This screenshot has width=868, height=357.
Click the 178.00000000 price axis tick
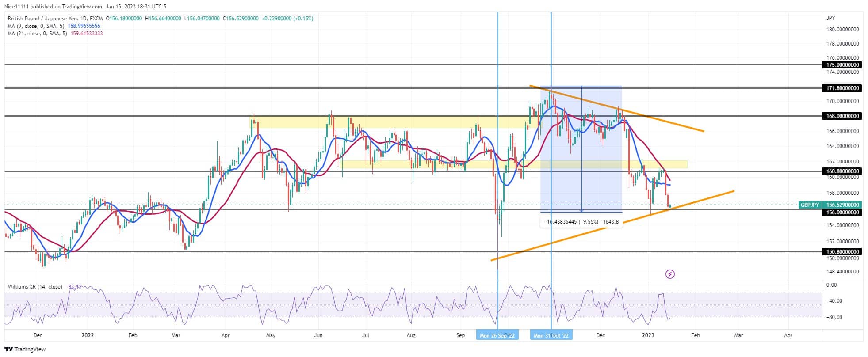842,44
